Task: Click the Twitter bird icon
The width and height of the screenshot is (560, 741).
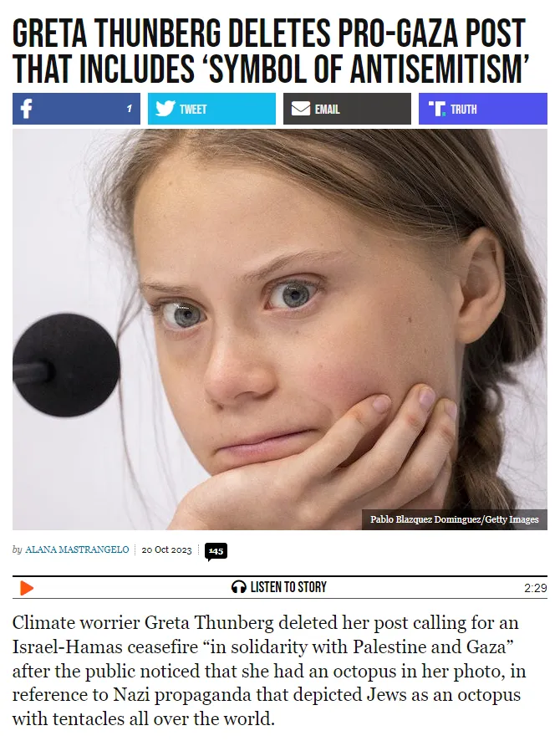Action: click(165, 109)
